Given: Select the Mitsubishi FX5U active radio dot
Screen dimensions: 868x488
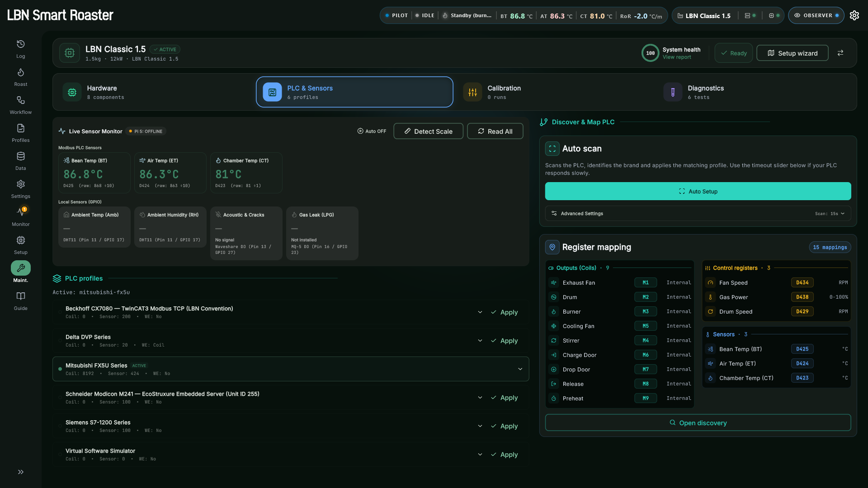Looking at the screenshot, I should pyautogui.click(x=60, y=369).
